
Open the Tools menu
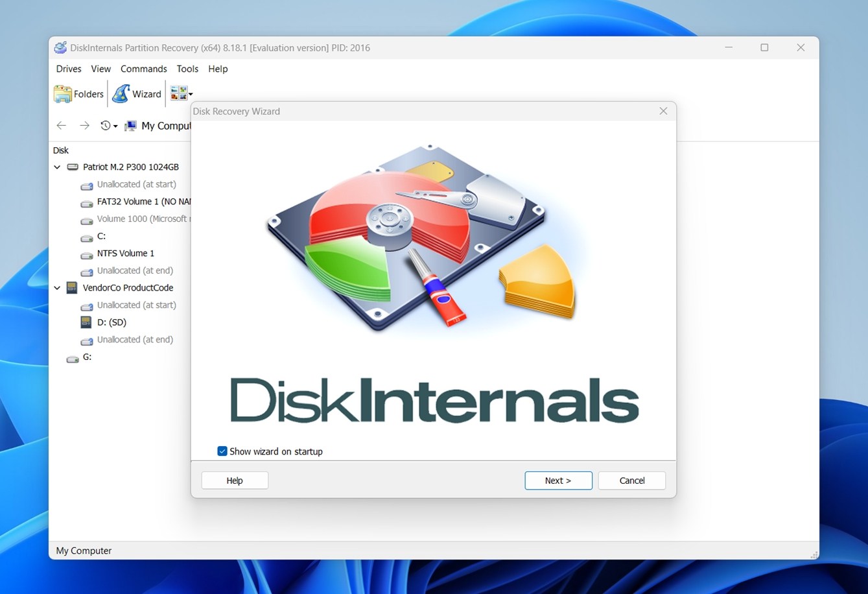[187, 69]
